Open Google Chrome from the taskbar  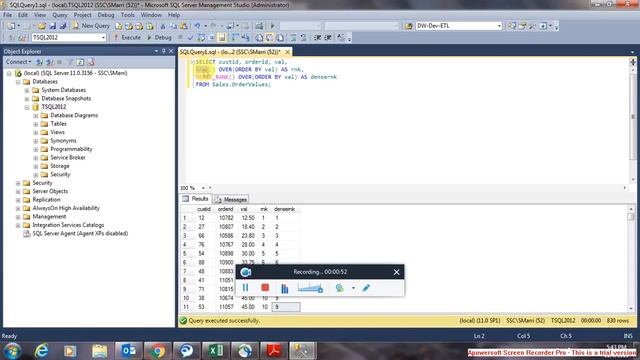(x=157, y=351)
